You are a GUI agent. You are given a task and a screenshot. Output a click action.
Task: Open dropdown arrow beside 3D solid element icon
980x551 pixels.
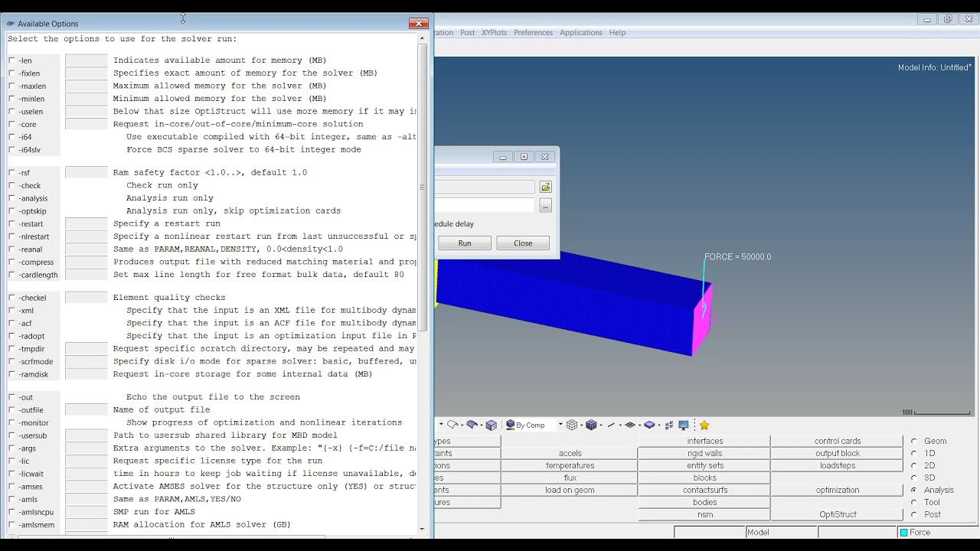tap(659, 425)
